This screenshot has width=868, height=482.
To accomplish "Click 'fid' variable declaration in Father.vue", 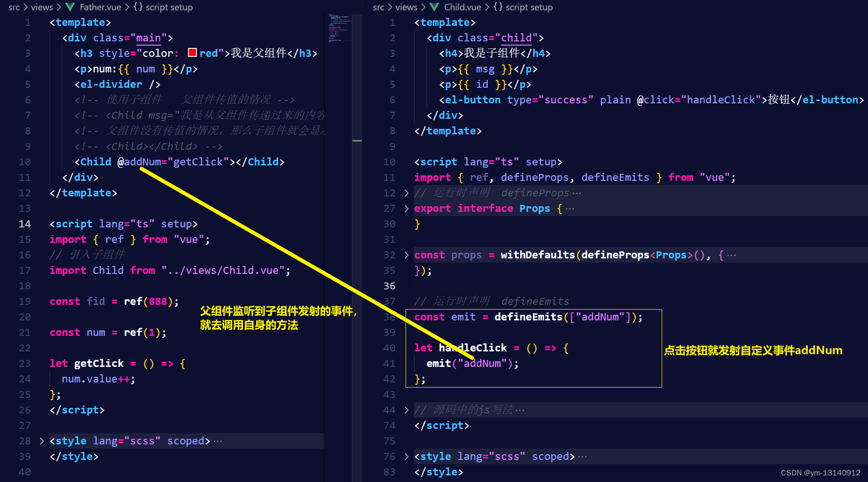I will pos(96,301).
